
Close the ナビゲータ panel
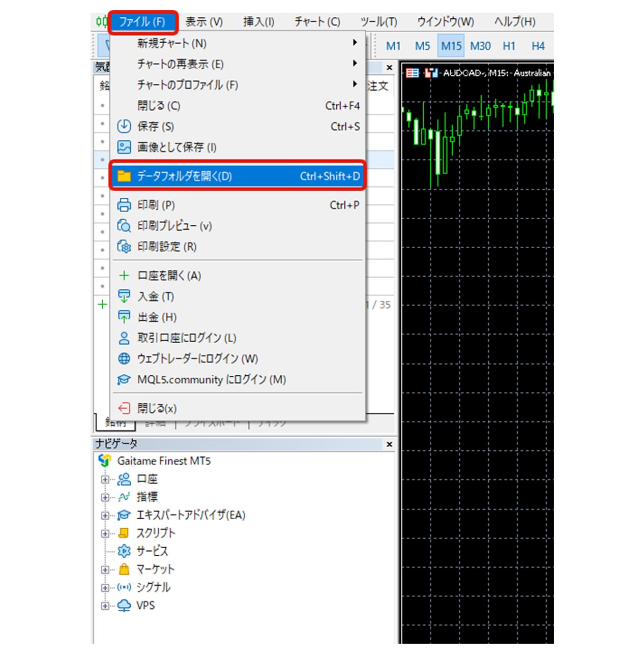(389, 444)
